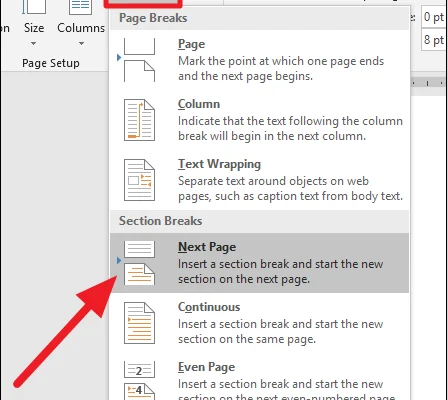The width and height of the screenshot is (447, 400).
Task: Click the Size page icon
Action: 34,7
